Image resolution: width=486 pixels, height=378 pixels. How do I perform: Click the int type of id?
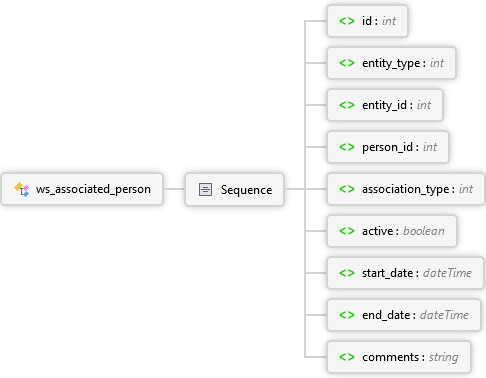click(x=389, y=21)
